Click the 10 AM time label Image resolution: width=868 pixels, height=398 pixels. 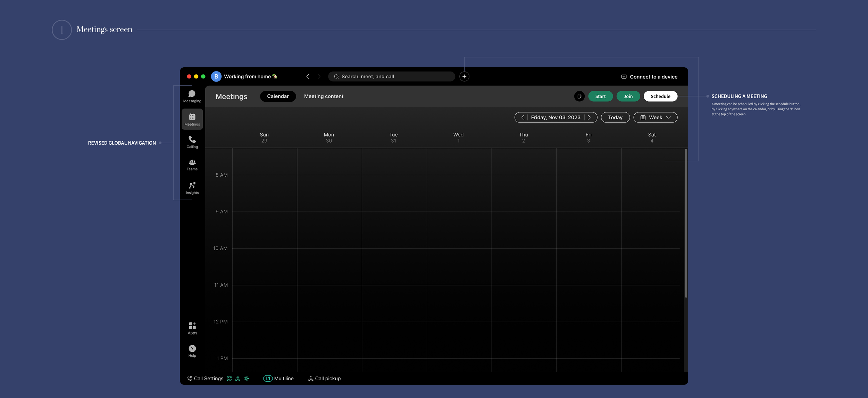(220, 248)
